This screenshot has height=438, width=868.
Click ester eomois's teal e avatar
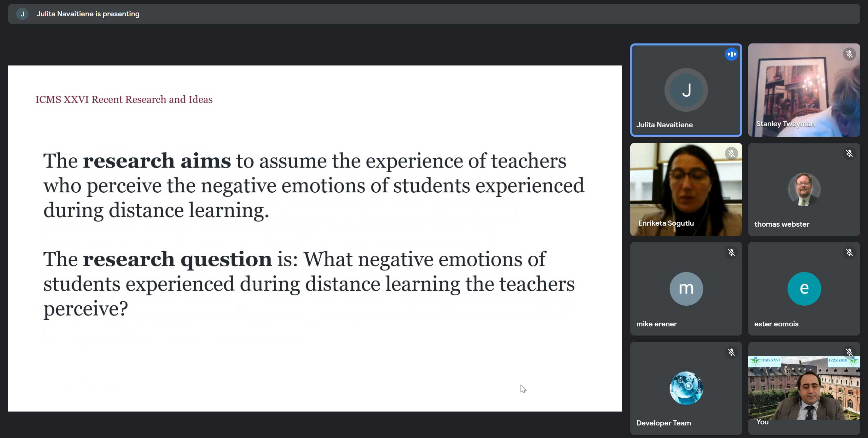[x=804, y=289]
